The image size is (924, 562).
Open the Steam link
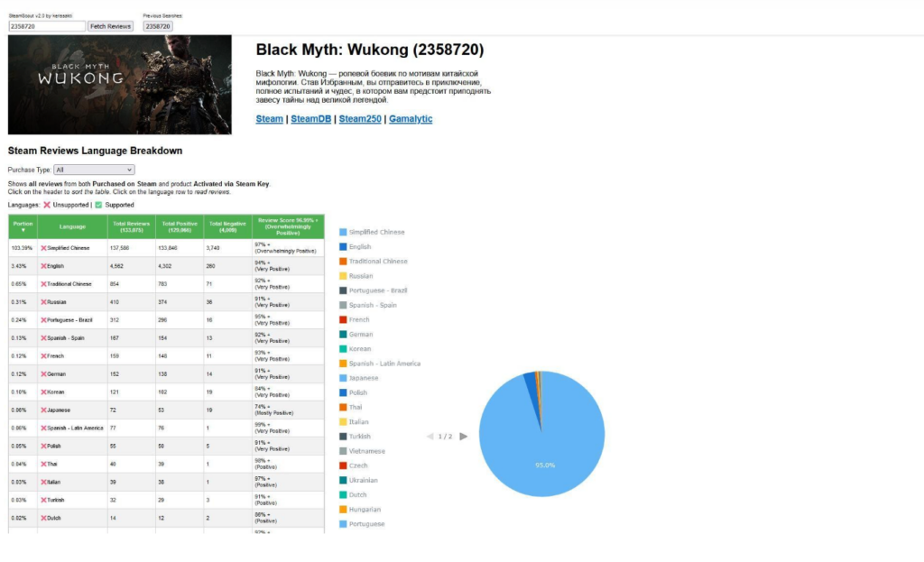(x=269, y=119)
